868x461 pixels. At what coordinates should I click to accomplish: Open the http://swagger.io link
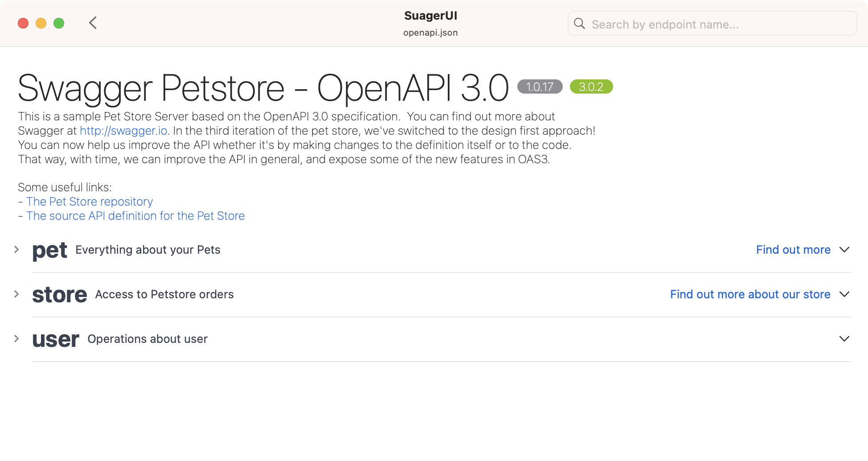[123, 131]
